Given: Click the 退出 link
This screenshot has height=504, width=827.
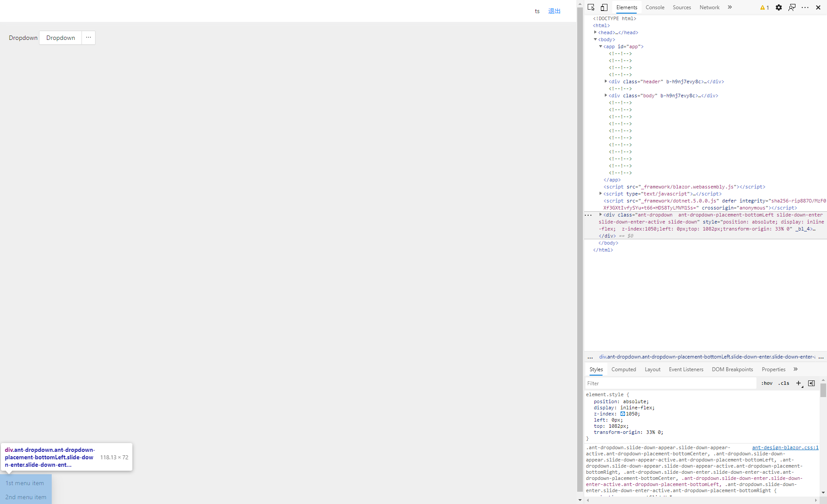Looking at the screenshot, I should click(554, 11).
